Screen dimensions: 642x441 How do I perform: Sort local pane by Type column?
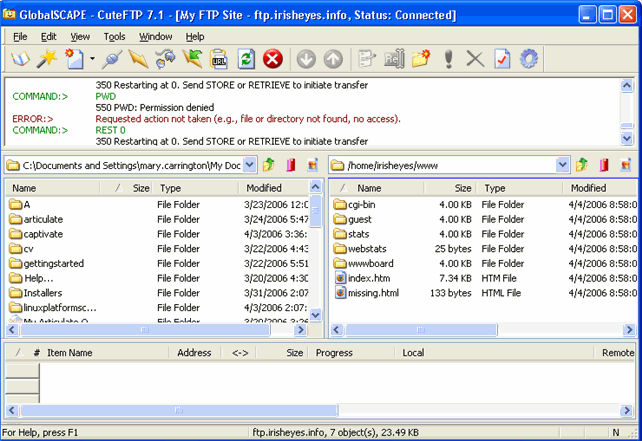pyautogui.click(x=196, y=188)
